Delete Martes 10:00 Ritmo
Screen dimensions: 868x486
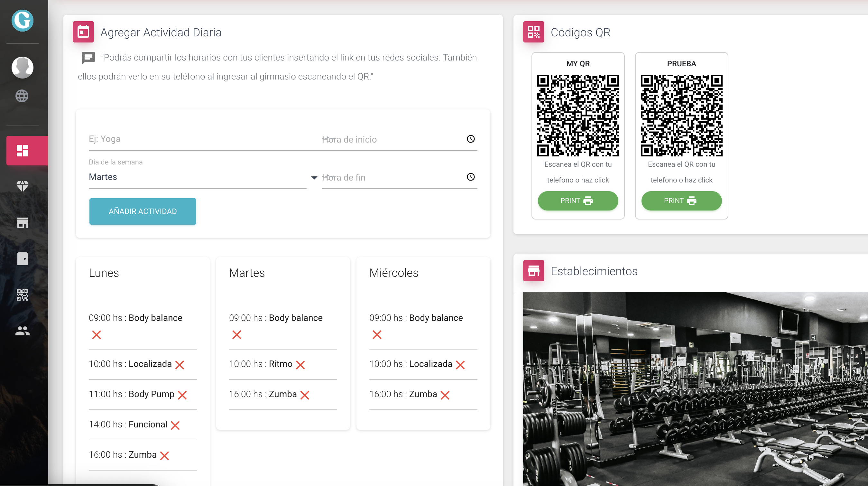[x=300, y=365]
